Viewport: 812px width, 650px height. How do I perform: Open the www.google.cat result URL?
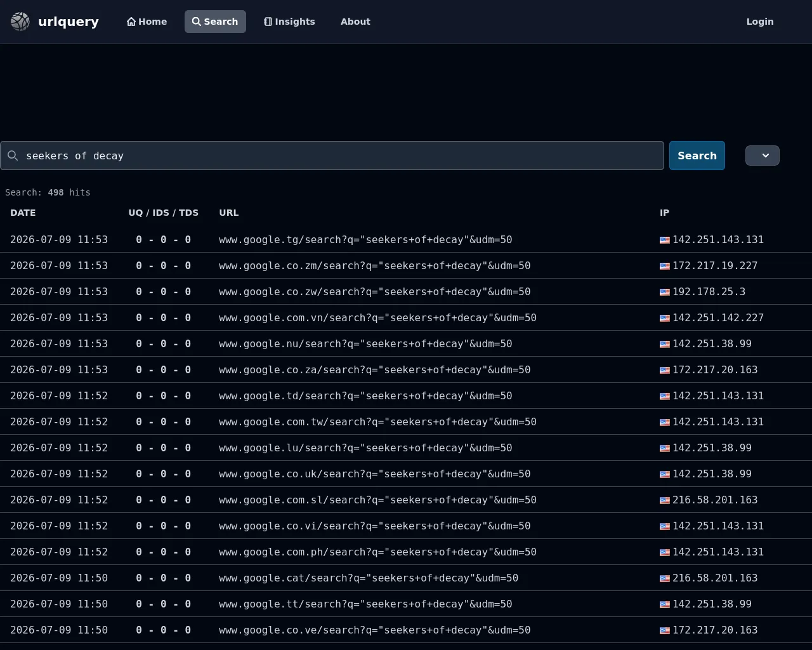(369, 578)
